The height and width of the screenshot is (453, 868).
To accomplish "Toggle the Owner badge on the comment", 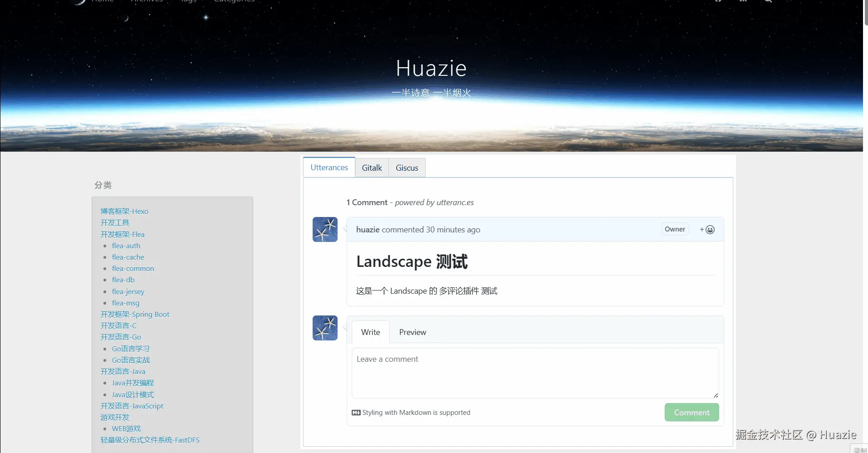I will [x=675, y=229].
